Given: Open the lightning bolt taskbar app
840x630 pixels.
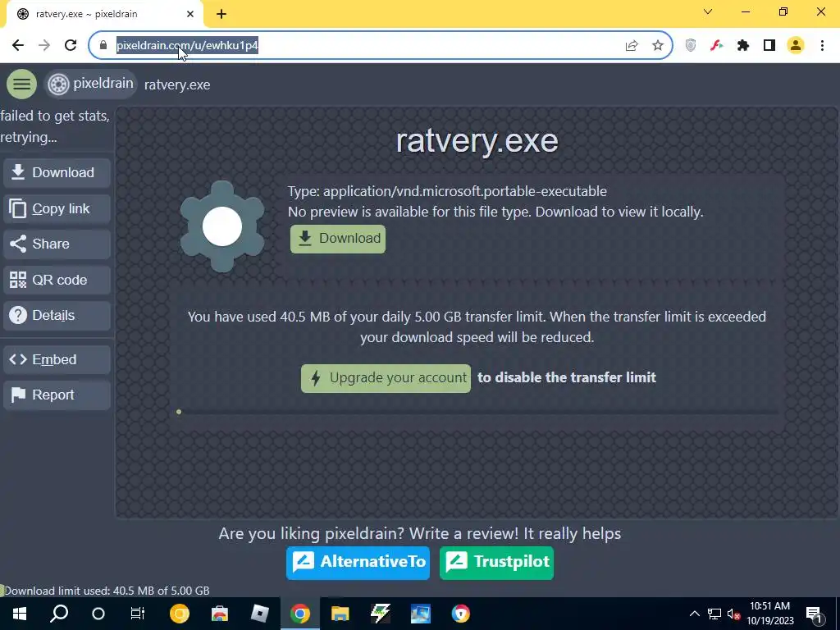Looking at the screenshot, I should [x=381, y=614].
